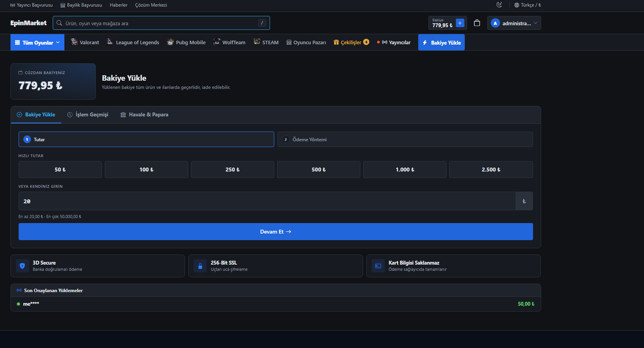Open STEAM category
Viewport: 644px width, 348px height.
pos(266,42)
